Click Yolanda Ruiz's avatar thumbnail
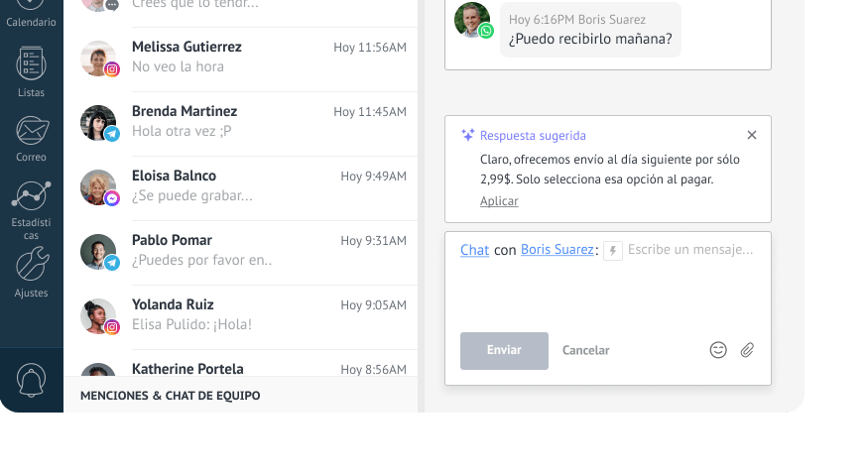868x476 pixels. coord(98,316)
